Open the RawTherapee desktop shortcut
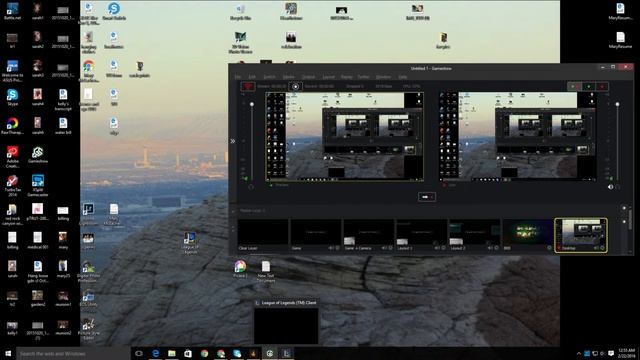Viewport: 640px width, 360px height. click(12, 126)
